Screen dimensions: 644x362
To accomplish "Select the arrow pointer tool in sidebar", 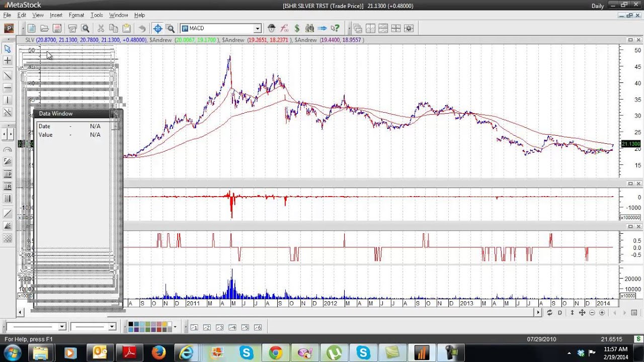I will 8,49.
